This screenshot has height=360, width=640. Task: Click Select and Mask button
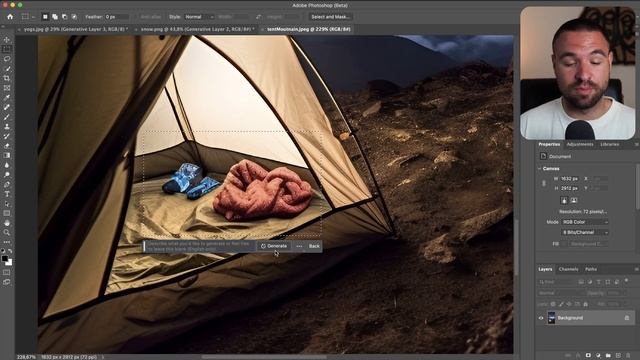tap(330, 17)
